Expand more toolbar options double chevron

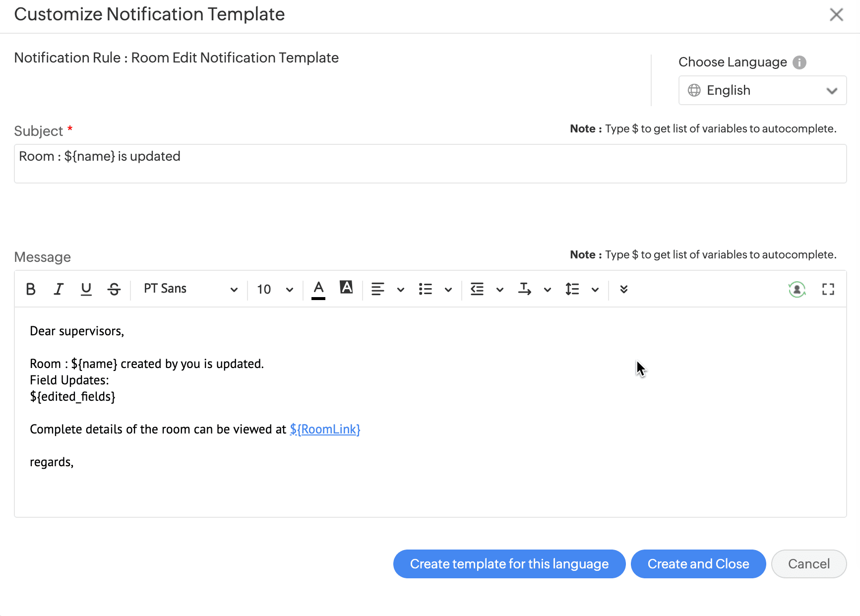[x=624, y=289]
